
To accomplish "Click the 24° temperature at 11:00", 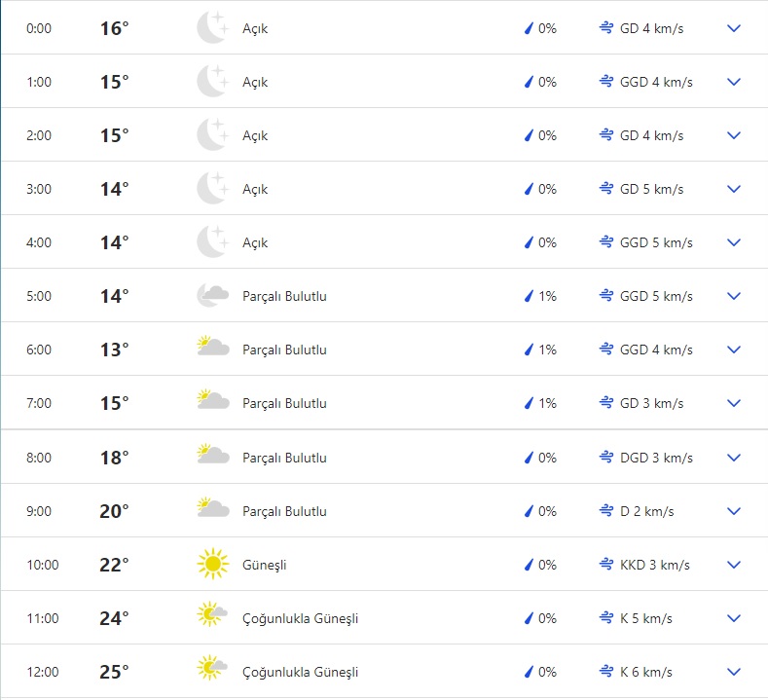I will click(x=114, y=618).
